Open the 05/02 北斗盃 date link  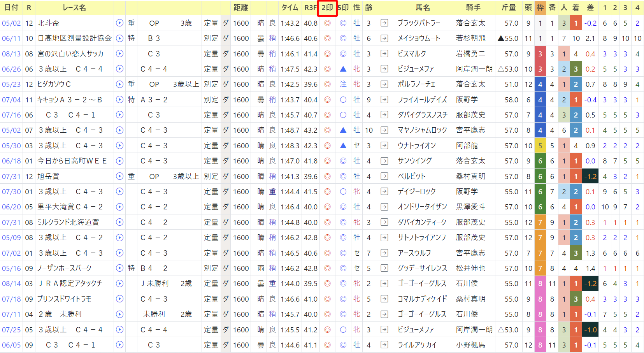(x=11, y=23)
